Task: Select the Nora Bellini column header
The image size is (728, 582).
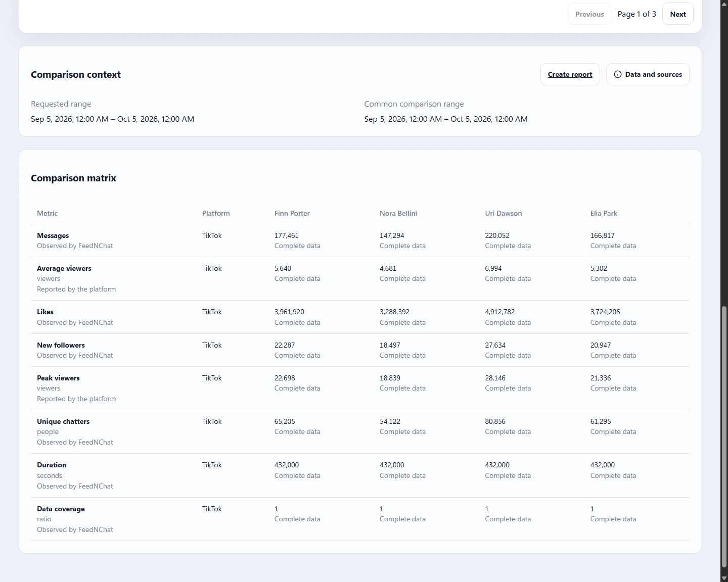Action: [x=398, y=213]
